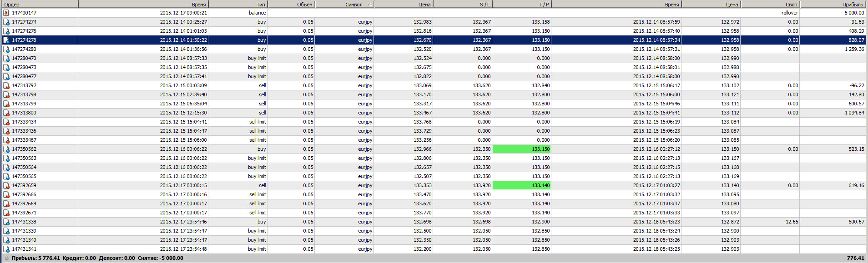Click the profit value 500.67
868x263 pixels.
(x=856, y=222)
